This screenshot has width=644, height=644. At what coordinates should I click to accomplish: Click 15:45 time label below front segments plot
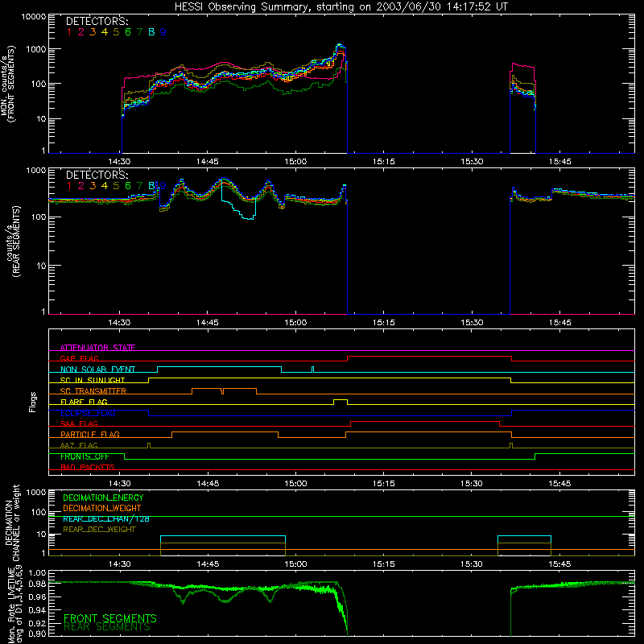tap(559, 162)
